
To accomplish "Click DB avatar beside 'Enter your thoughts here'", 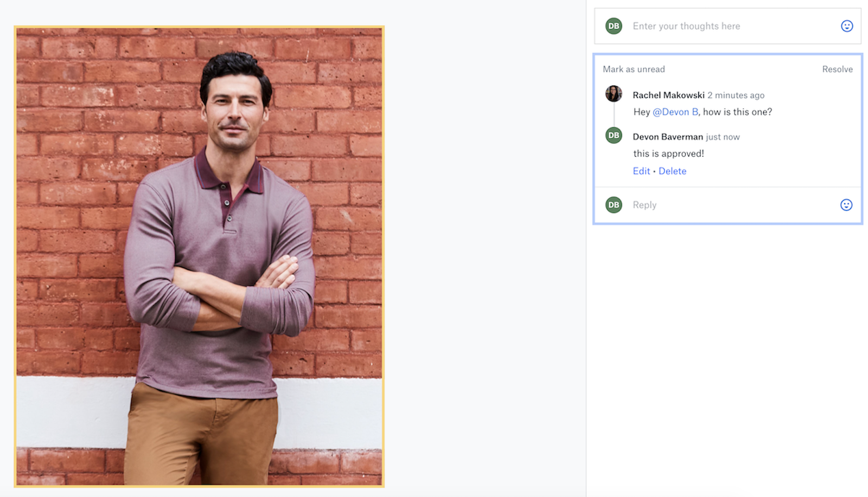I will click(x=614, y=26).
